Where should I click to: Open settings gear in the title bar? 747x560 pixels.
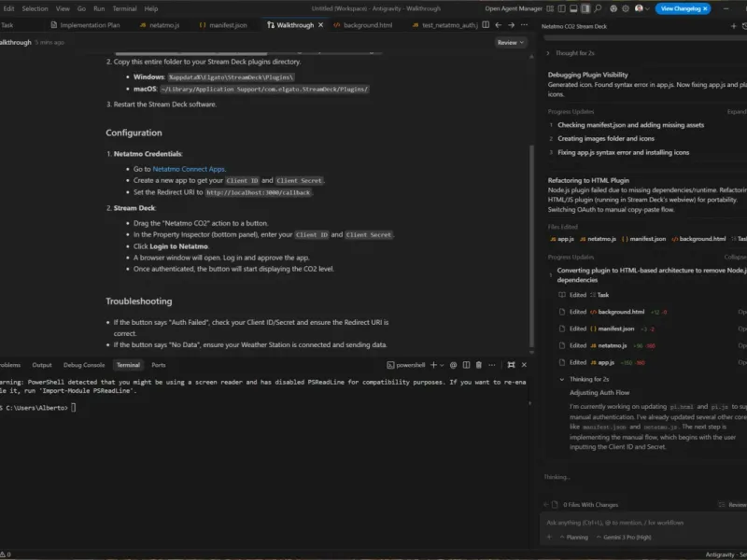coord(626,8)
